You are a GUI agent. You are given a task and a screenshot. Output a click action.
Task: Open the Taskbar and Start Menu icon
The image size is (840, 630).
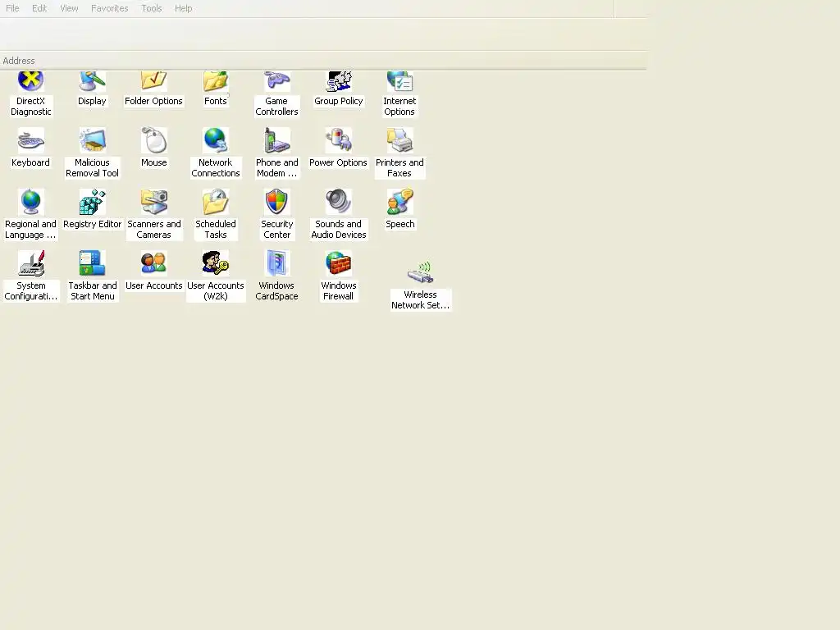[x=92, y=263]
